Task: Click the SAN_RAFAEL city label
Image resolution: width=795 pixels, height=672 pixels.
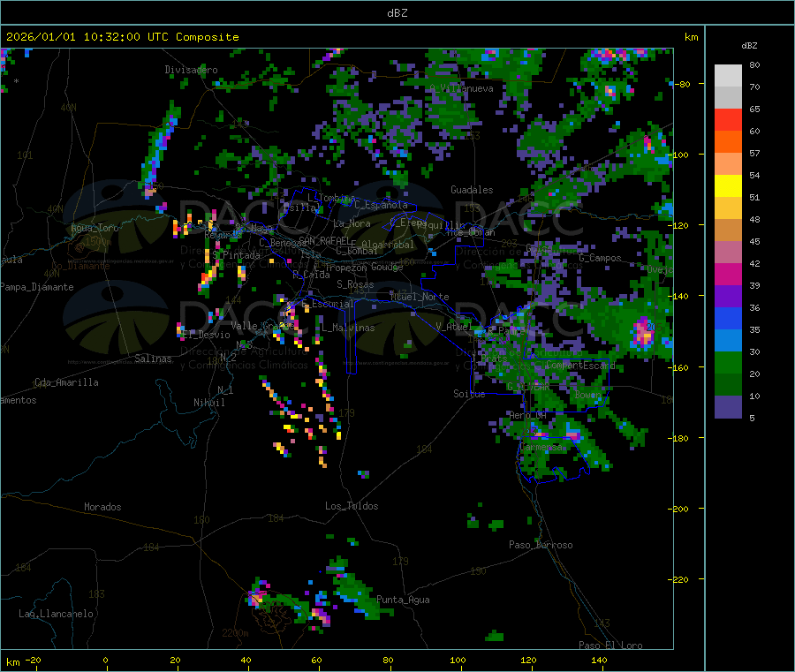Action: 324,240
